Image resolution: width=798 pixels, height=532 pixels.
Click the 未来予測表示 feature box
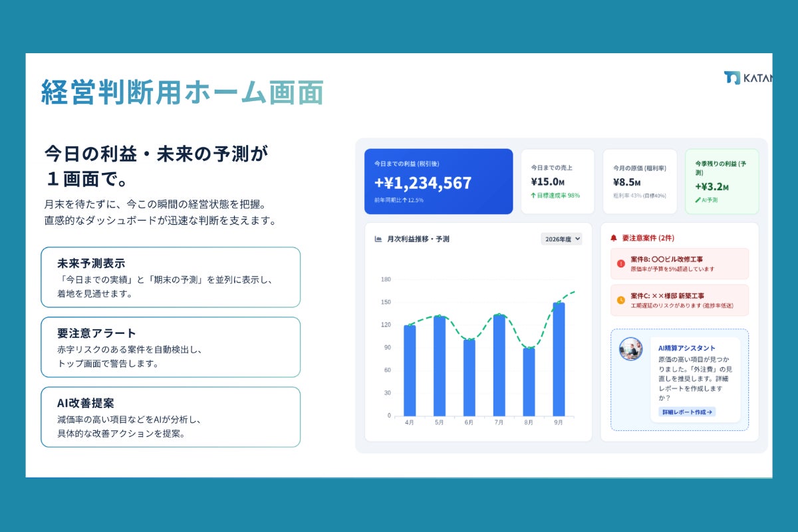pos(170,277)
